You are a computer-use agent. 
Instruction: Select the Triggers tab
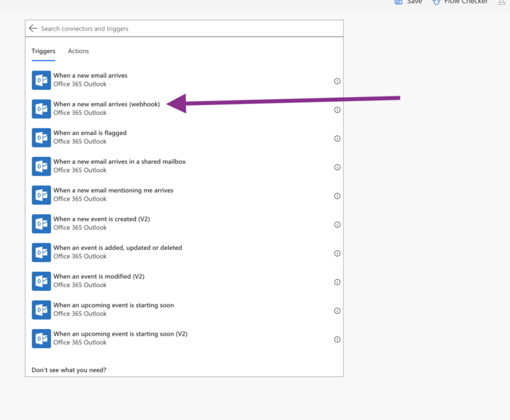(43, 51)
